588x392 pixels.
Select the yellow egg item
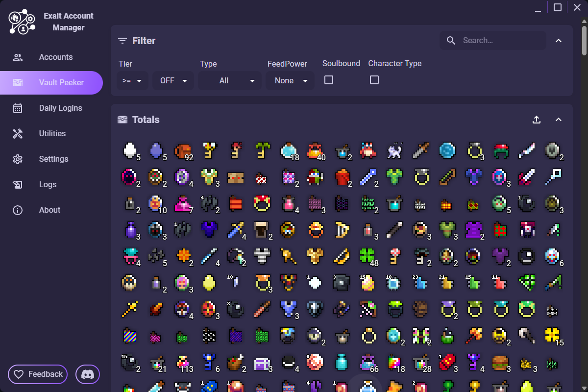[x=210, y=283]
